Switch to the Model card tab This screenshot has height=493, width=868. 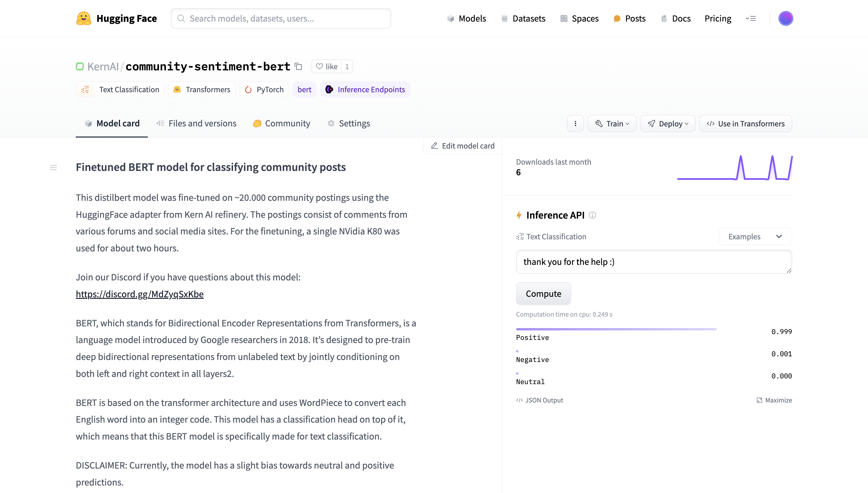(112, 123)
